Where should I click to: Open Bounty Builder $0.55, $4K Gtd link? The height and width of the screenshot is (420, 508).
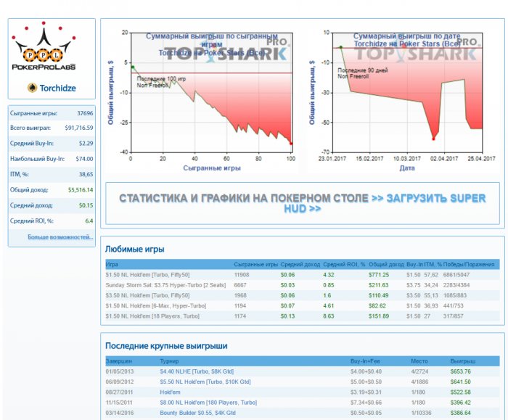tap(197, 413)
